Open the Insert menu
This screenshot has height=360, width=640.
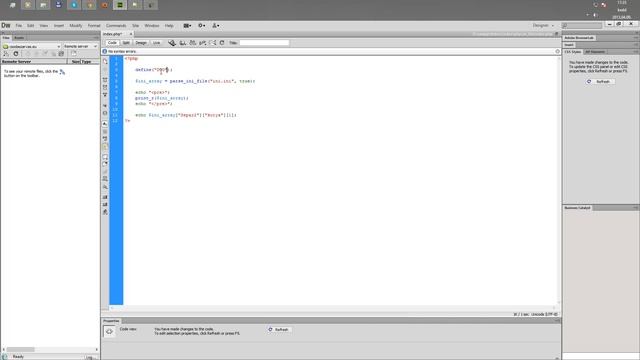(x=59, y=26)
